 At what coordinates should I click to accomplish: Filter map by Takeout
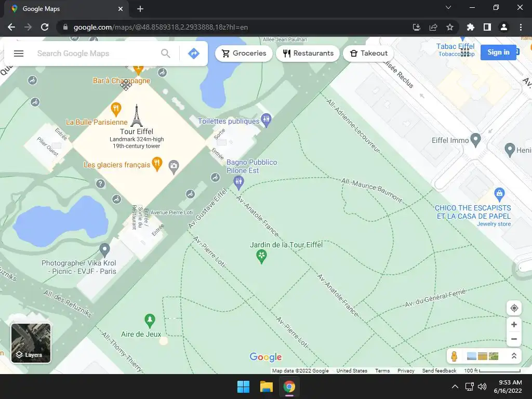point(368,54)
